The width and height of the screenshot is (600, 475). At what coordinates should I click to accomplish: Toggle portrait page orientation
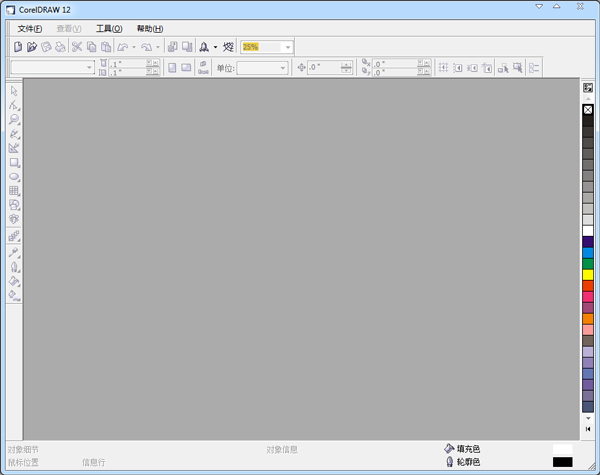point(171,68)
